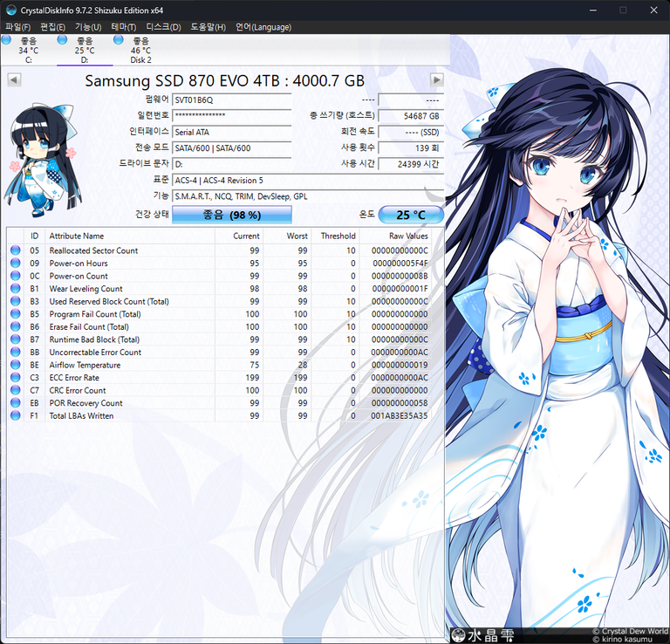670x644 pixels.
Task: Select the Wear Leveling Count attribute name
Action: pyautogui.click(x=85, y=289)
